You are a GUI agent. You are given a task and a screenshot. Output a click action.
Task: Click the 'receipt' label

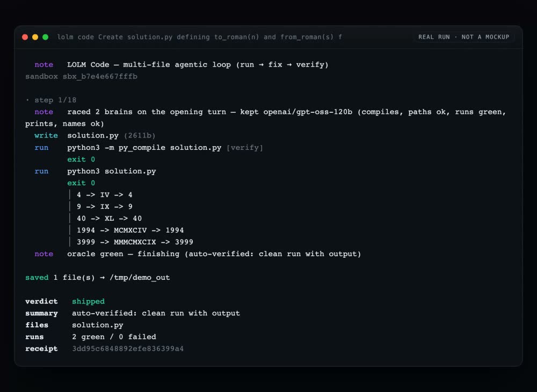(x=41, y=349)
